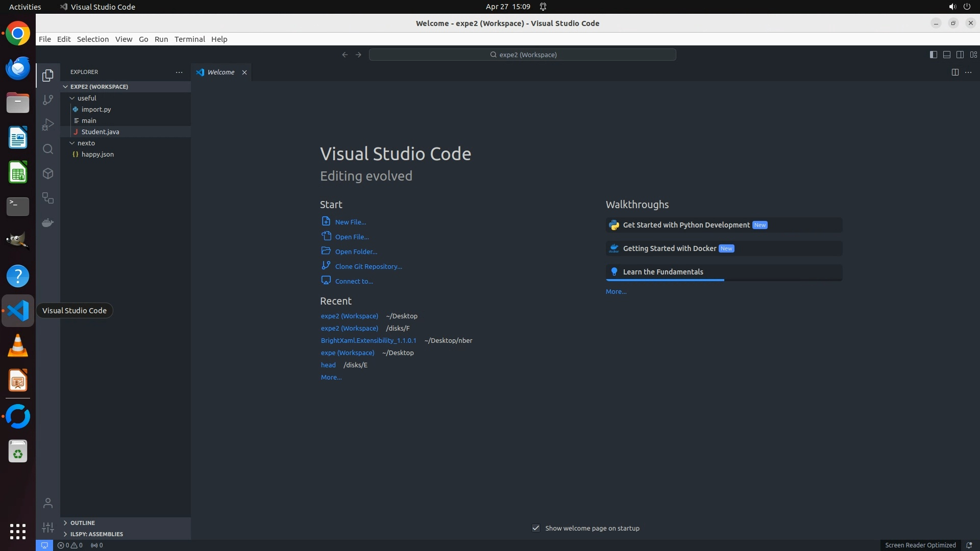Uncheck Show welcome page on startup
Image resolution: width=980 pixels, height=551 pixels.
tap(536, 528)
